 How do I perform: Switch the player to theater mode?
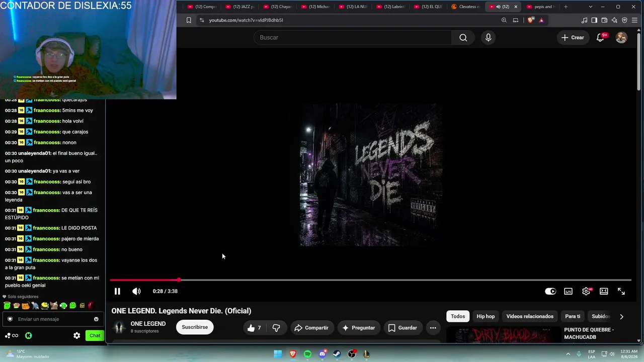[x=604, y=291]
